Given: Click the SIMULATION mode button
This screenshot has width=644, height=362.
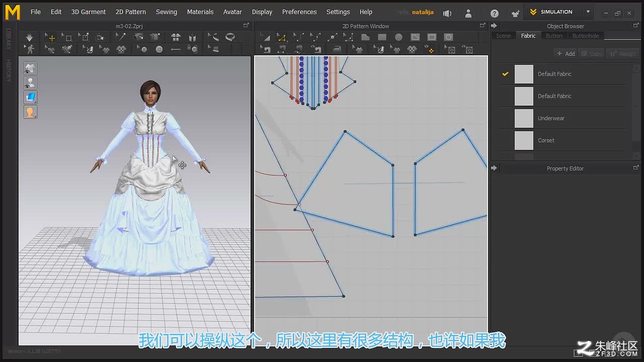Looking at the screenshot, I should pyautogui.click(x=552, y=12).
